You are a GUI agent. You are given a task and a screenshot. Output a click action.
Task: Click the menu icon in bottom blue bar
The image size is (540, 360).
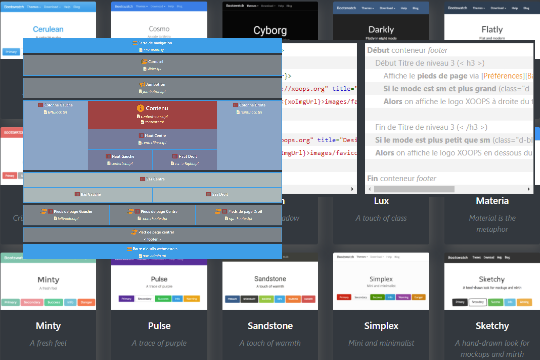pyautogui.click(x=129, y=249)
